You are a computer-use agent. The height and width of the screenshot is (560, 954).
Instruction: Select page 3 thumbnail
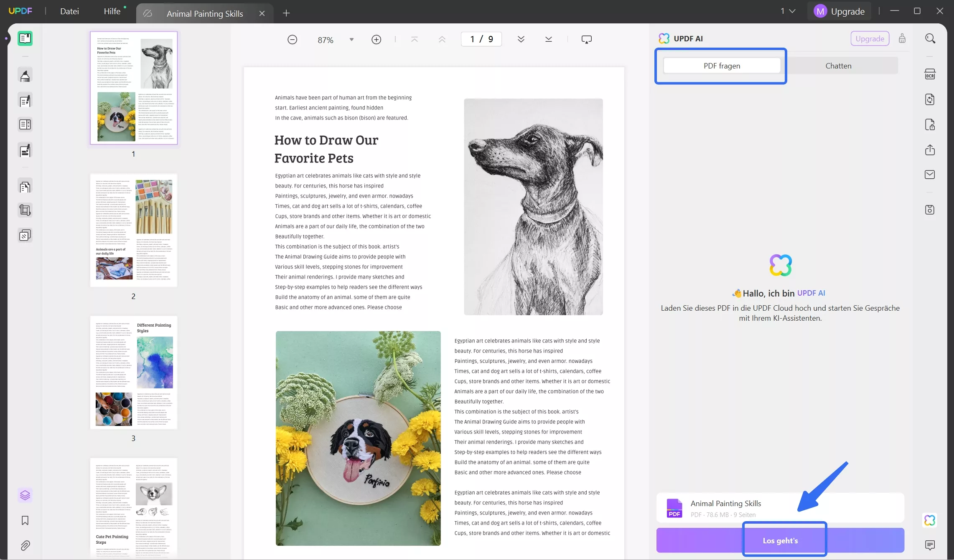click(134, 372)
